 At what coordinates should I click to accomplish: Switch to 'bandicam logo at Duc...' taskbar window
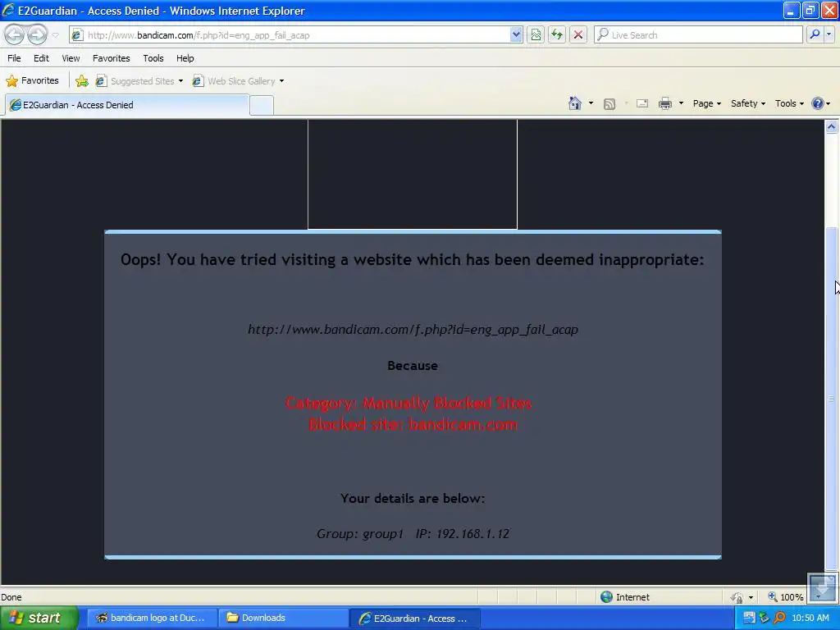coord(151,619)
